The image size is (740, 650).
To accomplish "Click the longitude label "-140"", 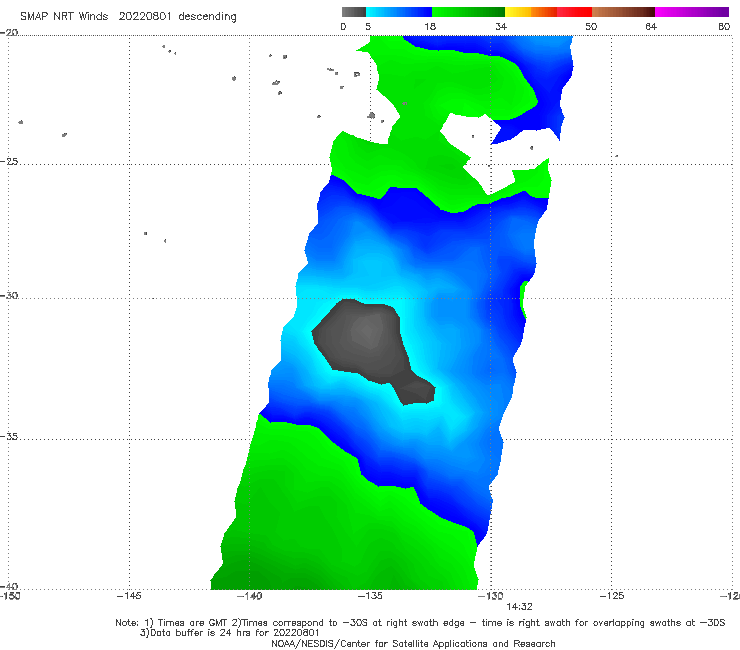I will (249, 596).
